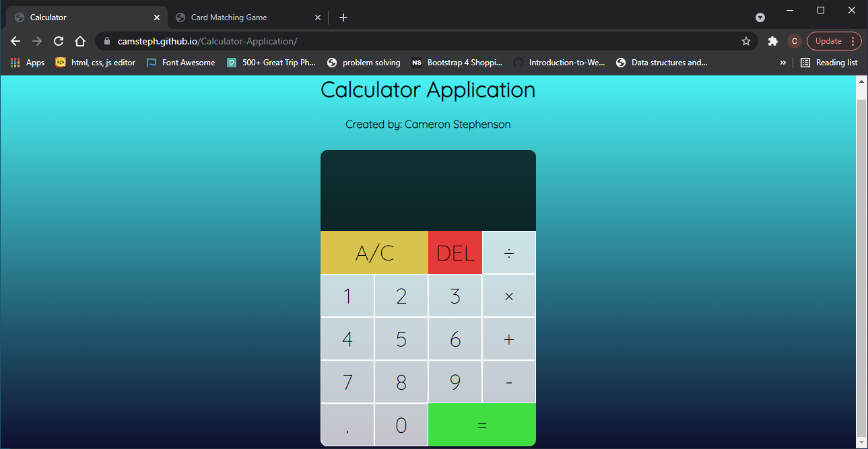Click the user profile avatar icon
Image resolution: width=868 pixels, height=449 pixels.
pos(794,41)
